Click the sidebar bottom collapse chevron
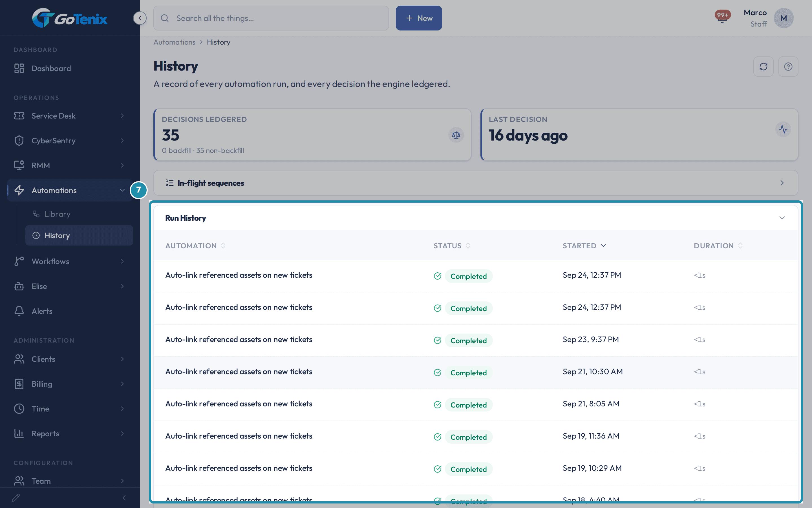This screenshot has width=812, height=508. [x=124, y=498]
